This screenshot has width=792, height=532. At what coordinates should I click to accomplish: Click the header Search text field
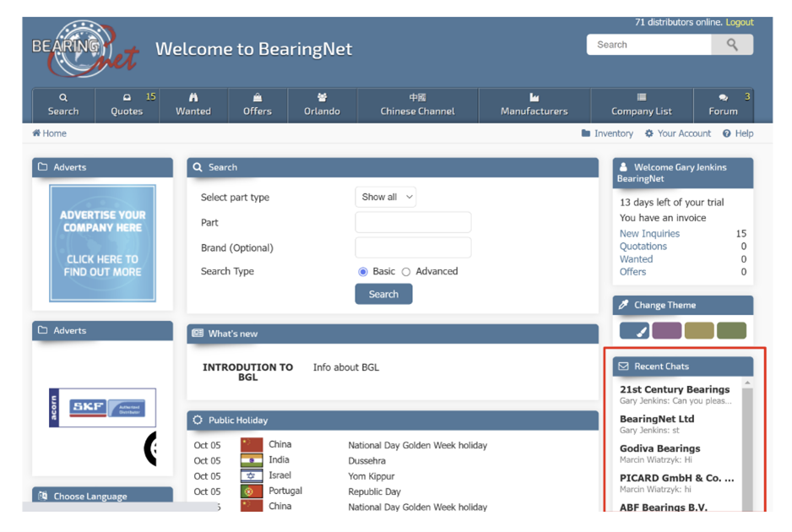click(x=649, y=45)
